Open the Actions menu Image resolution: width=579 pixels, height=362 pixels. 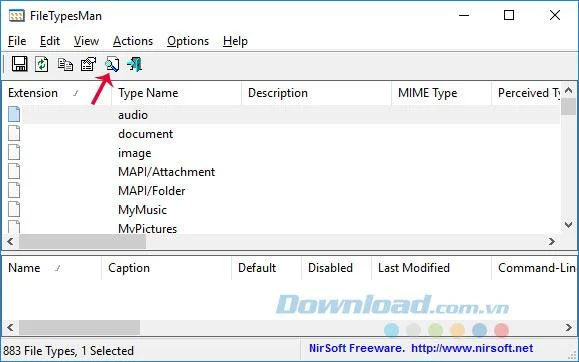pyautogui.click(x=133, y=41)
